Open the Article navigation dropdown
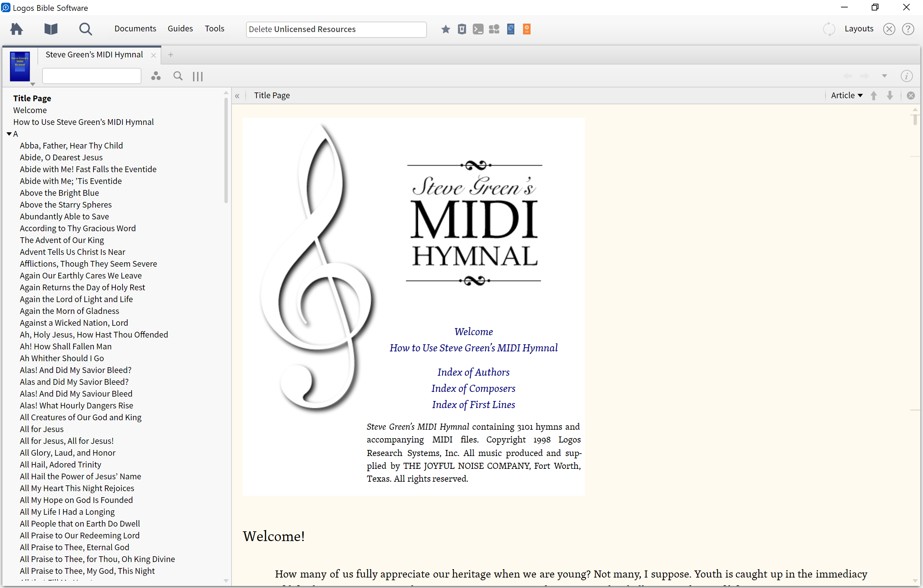Screen dimensions: 923x588 [x=847, y=96]
